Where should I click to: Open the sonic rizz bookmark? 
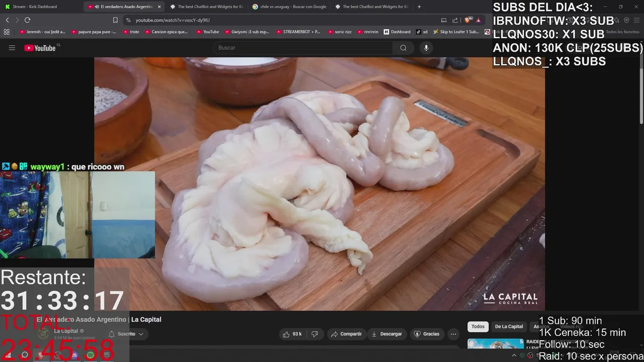pyautogui.click(x=340, y=32)
